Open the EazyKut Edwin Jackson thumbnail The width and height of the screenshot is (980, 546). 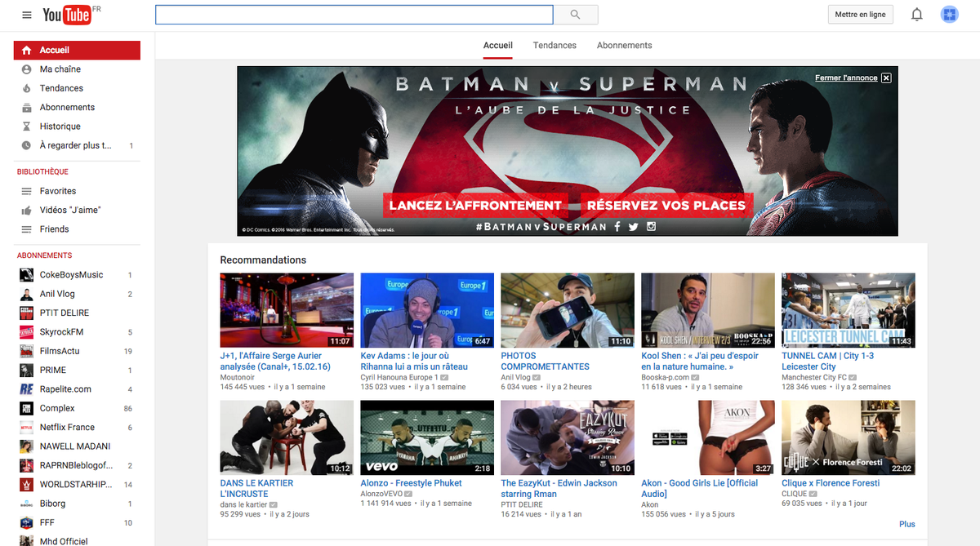click(568, 437)
